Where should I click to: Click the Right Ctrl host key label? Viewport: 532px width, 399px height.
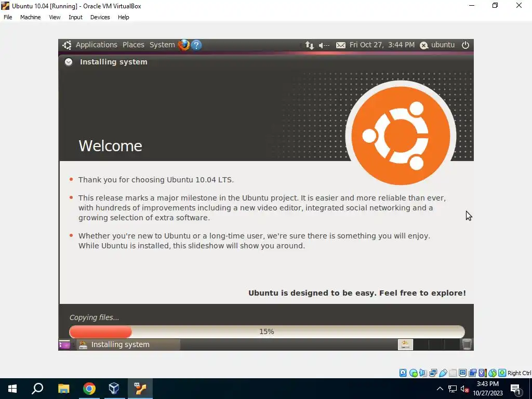[520, 373]
